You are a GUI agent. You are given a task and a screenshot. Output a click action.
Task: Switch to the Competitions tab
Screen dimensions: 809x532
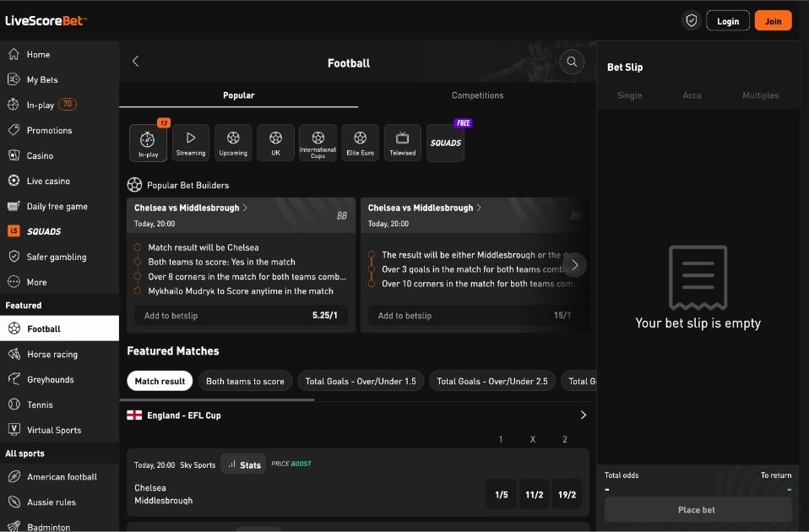pos(477,95)
